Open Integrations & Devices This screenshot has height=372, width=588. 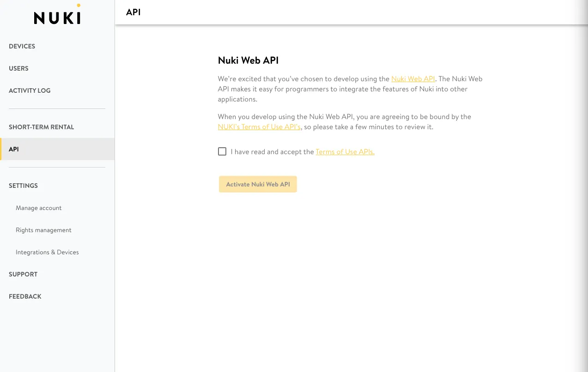tap(47, 252)
